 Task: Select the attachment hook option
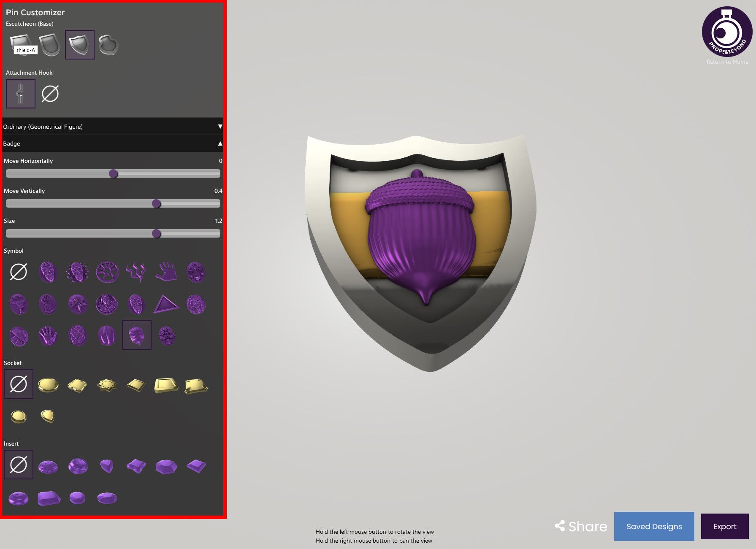(21, 94)
